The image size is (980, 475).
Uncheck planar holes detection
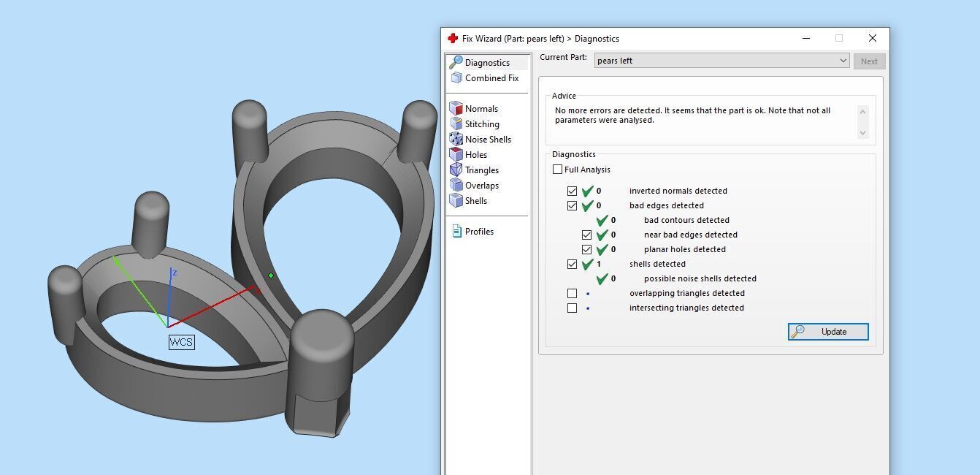[586, 249]
